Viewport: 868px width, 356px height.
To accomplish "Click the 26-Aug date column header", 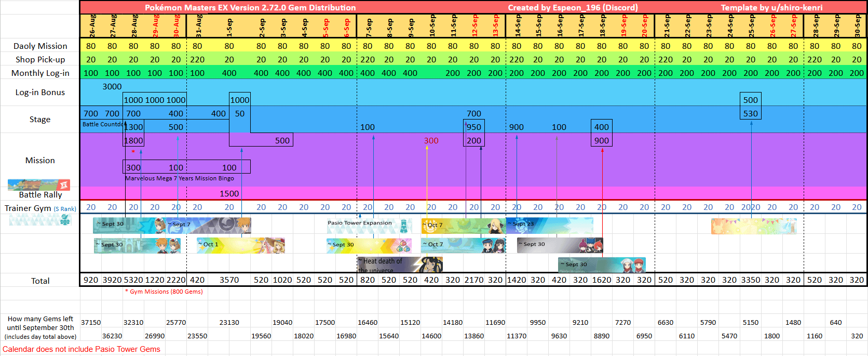I will pyautogui.click(x=91, y=26).
